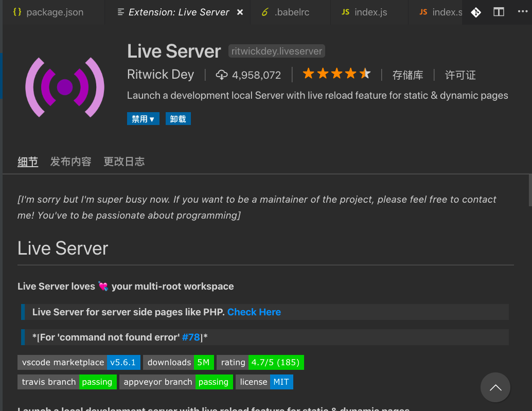This screenshot has width=532, height=411.
Task: Open publisher Ritwick Dey link
Action: click(161, 75)
